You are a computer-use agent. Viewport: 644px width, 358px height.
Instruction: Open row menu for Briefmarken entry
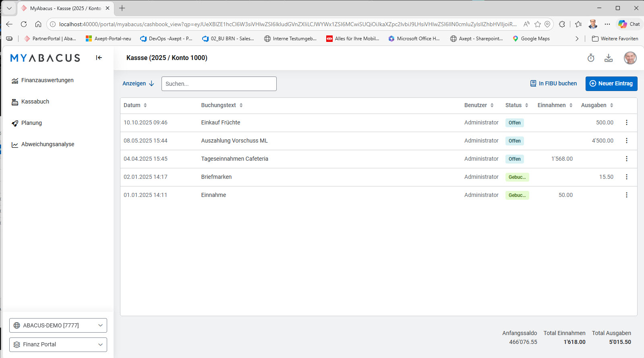(x=627, y=177)
